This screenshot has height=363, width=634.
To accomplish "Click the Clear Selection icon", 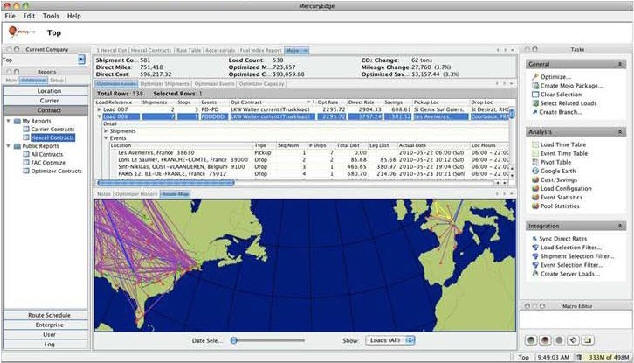I will (535, 94).
